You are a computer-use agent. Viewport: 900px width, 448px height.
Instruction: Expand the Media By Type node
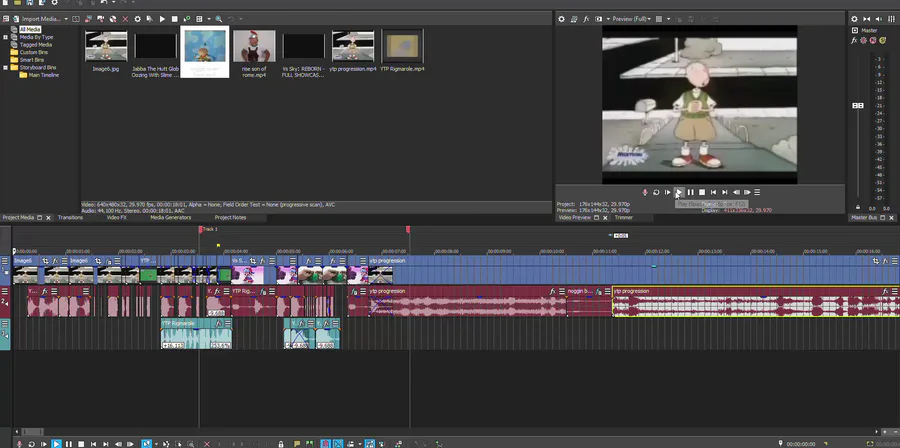pyautogui.click(x=6, y=37)
